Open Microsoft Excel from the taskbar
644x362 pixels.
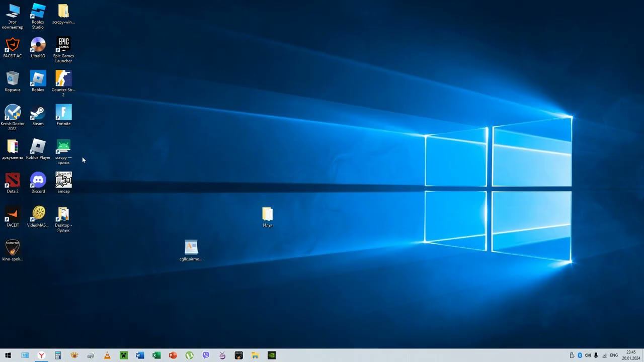click(x=156, y=355)
